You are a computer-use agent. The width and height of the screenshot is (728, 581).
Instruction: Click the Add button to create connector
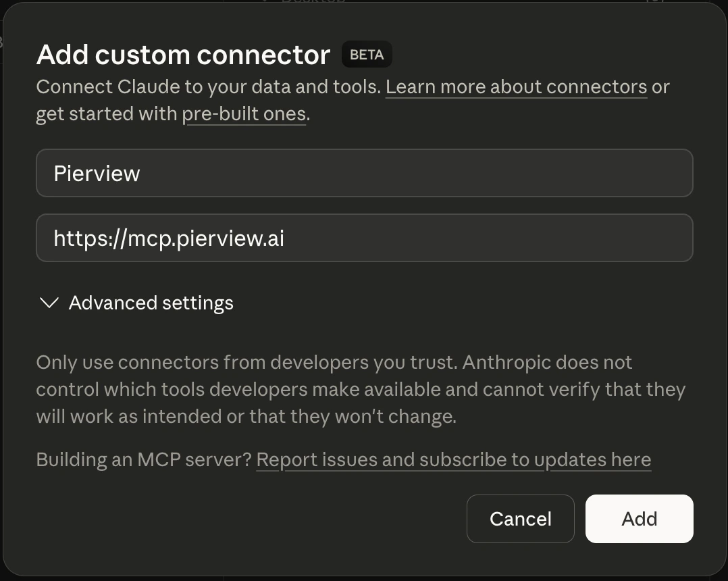[x=638, y=519]
